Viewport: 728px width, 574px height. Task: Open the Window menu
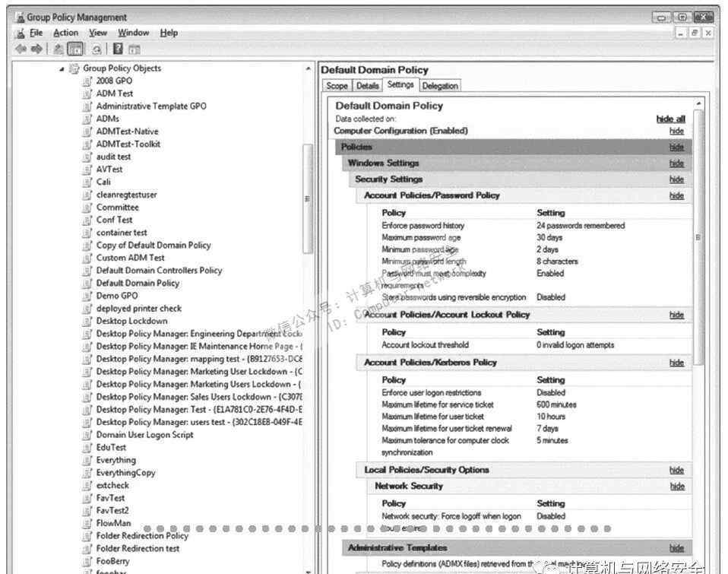(133, 33)
